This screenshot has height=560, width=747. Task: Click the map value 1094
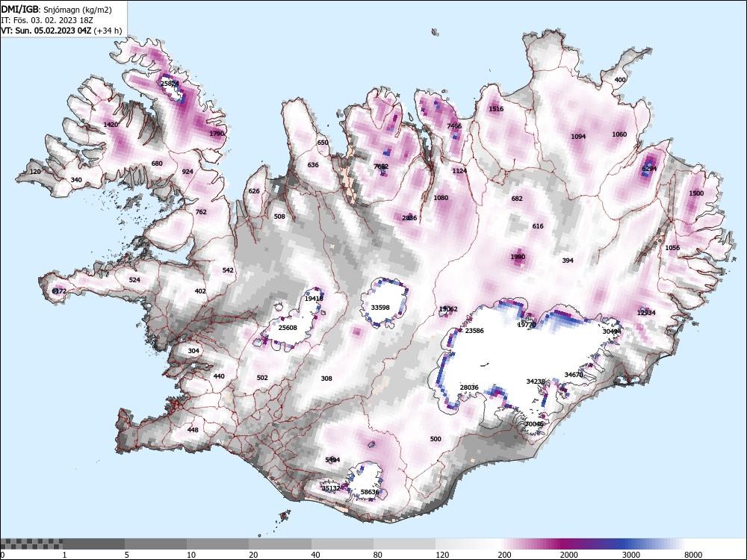(578, 137)
